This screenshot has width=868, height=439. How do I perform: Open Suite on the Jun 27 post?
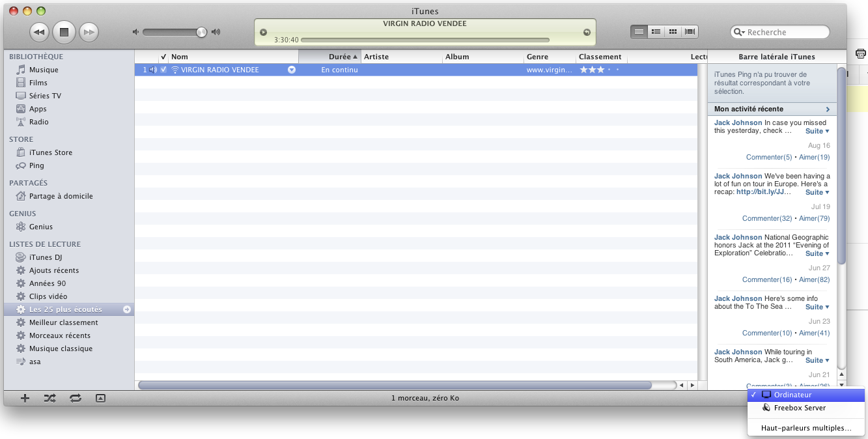(x=817, y=253)
